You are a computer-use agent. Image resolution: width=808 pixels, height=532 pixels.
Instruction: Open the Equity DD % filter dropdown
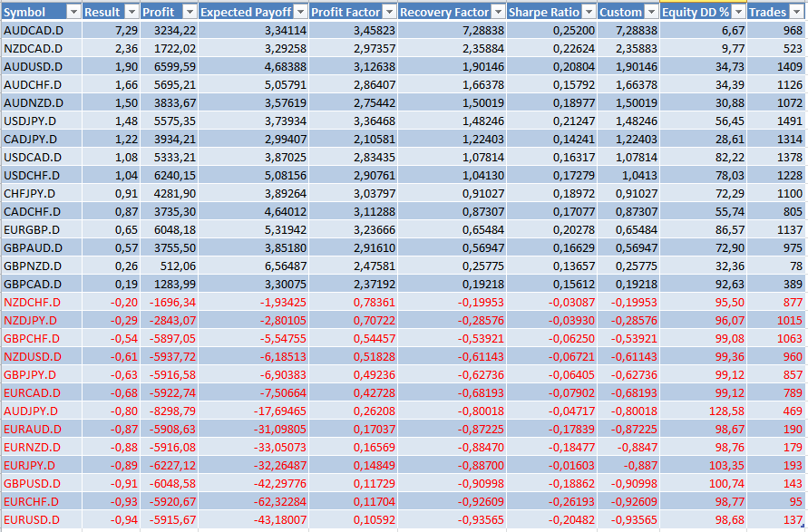(x=739, y=12)
